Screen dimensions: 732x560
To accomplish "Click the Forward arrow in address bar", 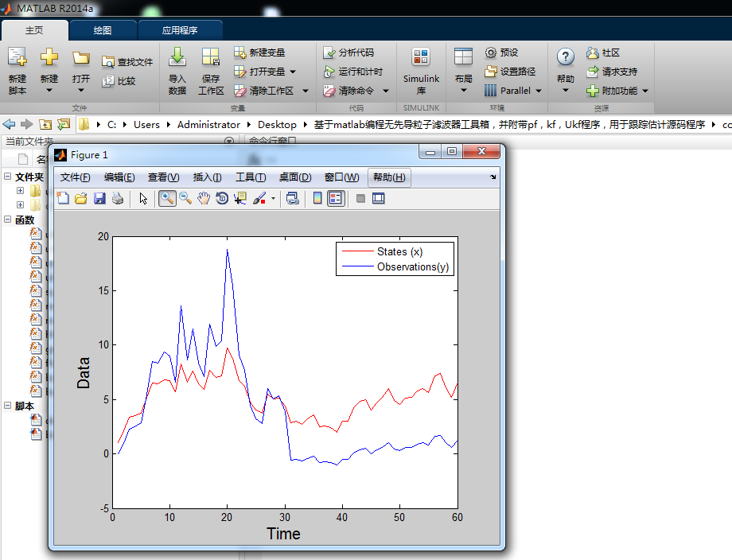I will (x=27, y=124).
